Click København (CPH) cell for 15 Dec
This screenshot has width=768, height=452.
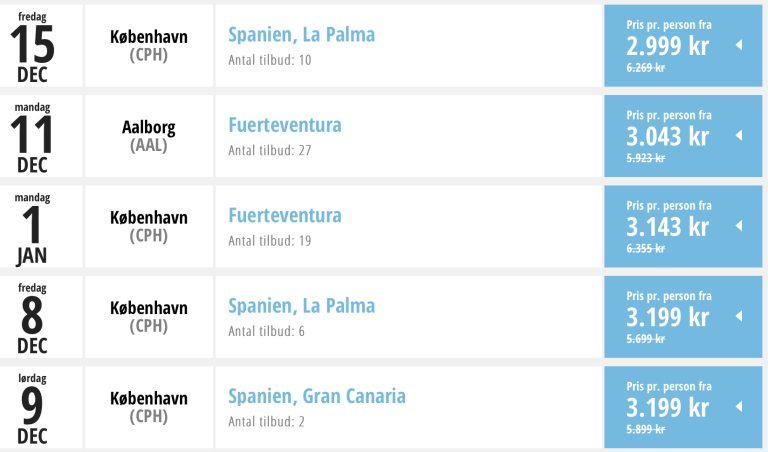(x=148, y=46)
